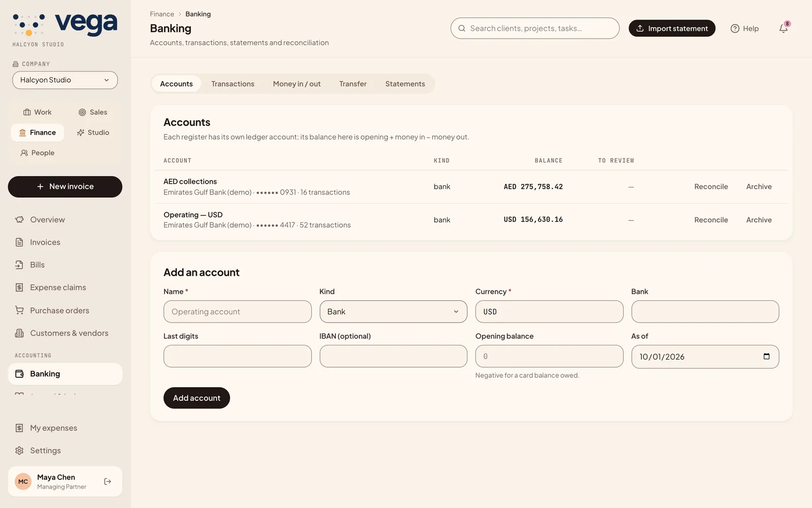Go to Invoices in the sidebar

[x=65, y=242]
